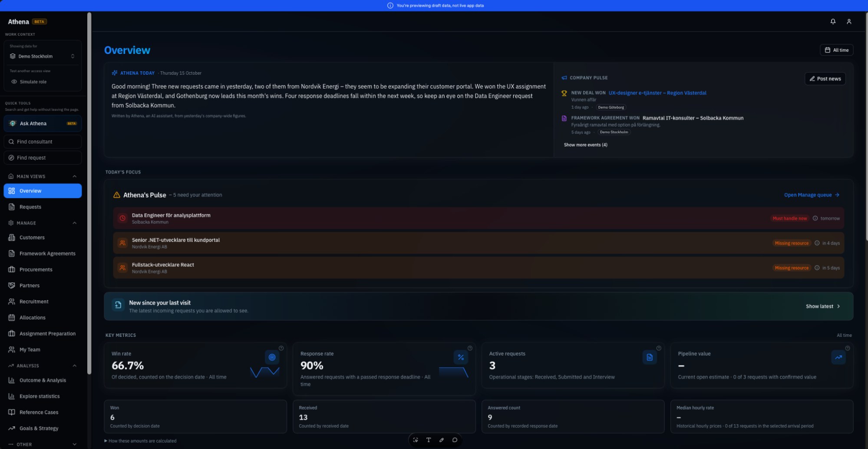Image resolution: width=868 pixels, height=449 pixels.
Task: Open the user profile icon
Action: (849, 21)
